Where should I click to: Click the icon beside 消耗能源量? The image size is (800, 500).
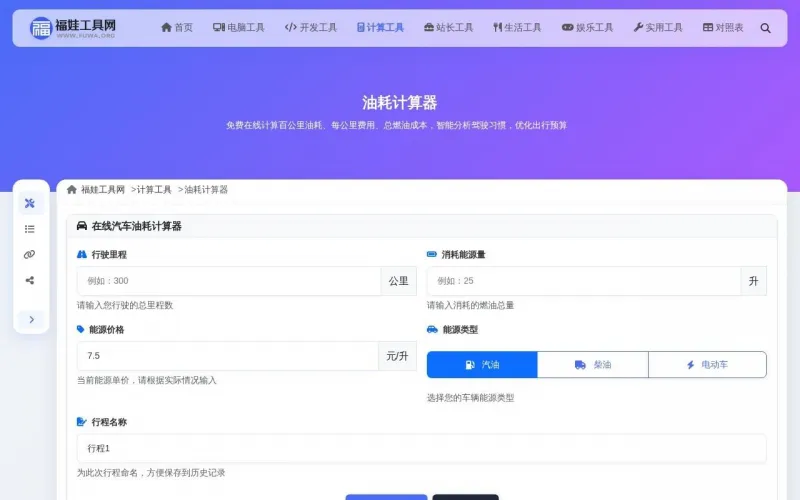(432, 254)
